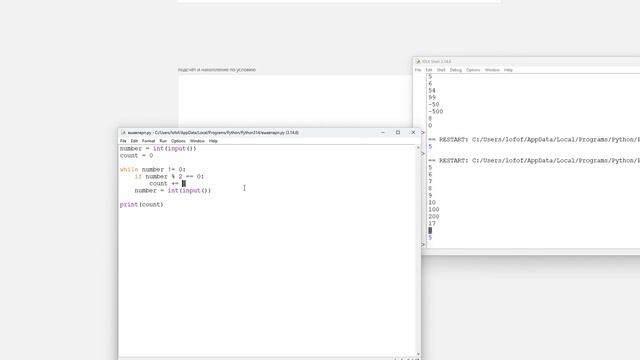This screenshot has height=360, width=640.
Task: Click the first RESTART line in the shell
Action: 534,140
